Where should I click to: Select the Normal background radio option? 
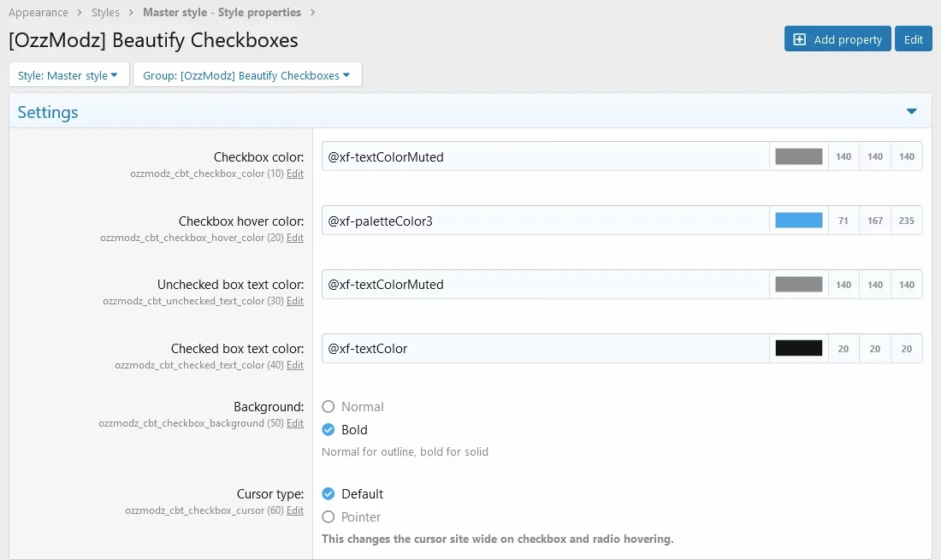[x=328, y=407]
